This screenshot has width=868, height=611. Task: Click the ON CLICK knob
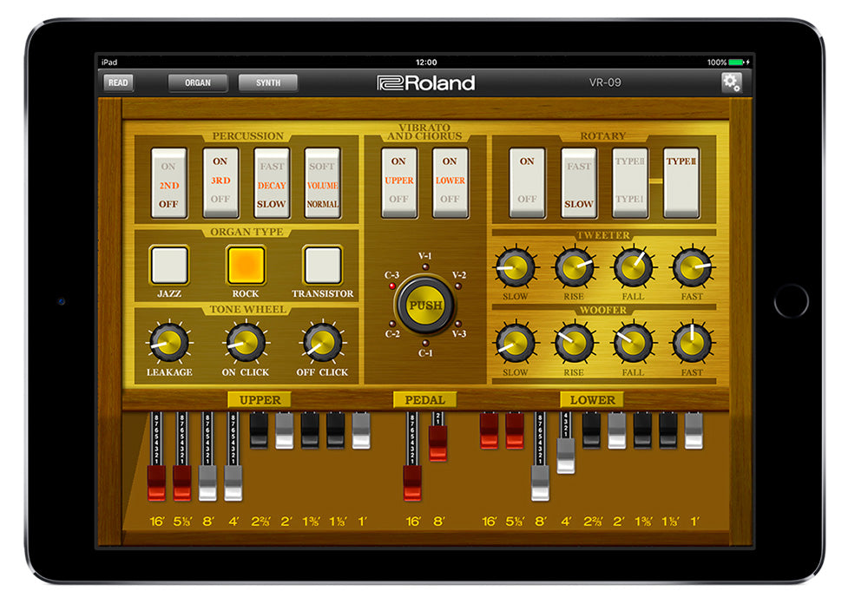click(246, 343)
